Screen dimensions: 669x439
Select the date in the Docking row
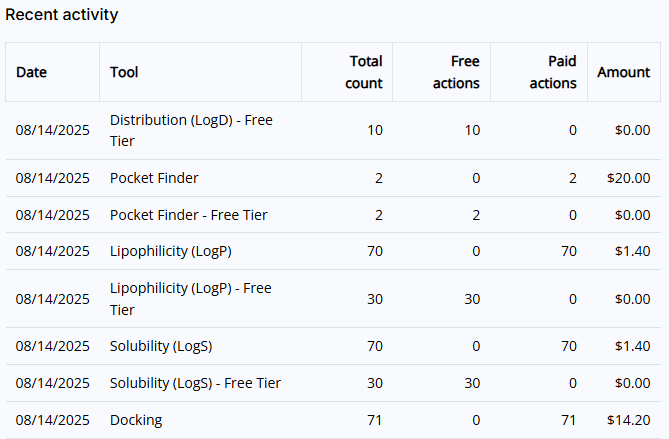click(53, 420)
